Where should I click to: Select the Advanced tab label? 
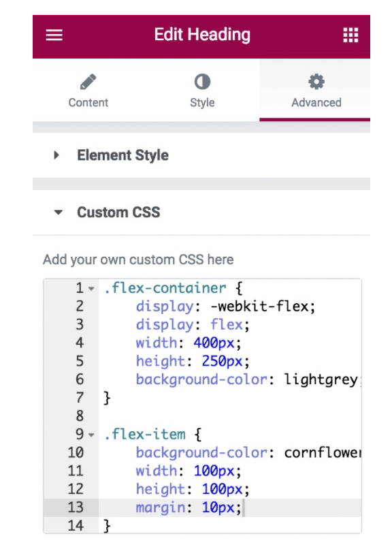coord(316,103)
